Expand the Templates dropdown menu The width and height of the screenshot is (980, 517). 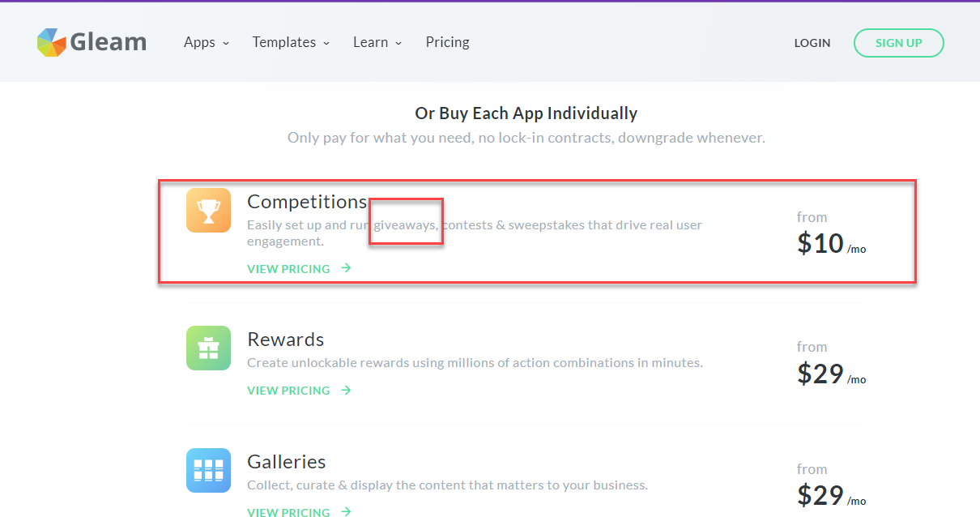(x=291, y=42)
